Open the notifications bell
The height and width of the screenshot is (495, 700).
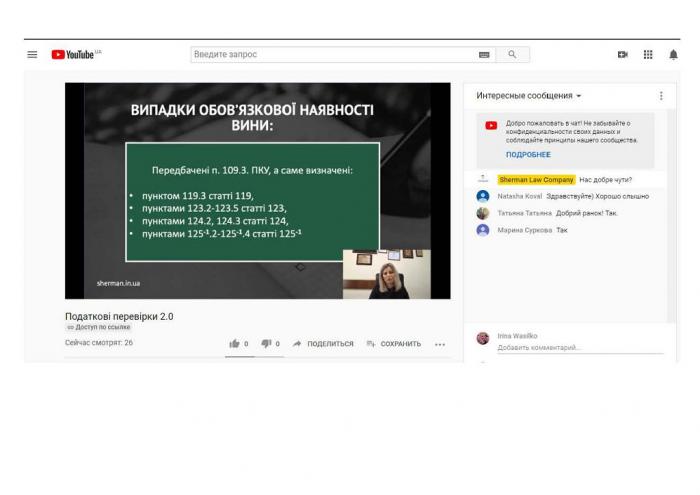[x=673, y=55]
